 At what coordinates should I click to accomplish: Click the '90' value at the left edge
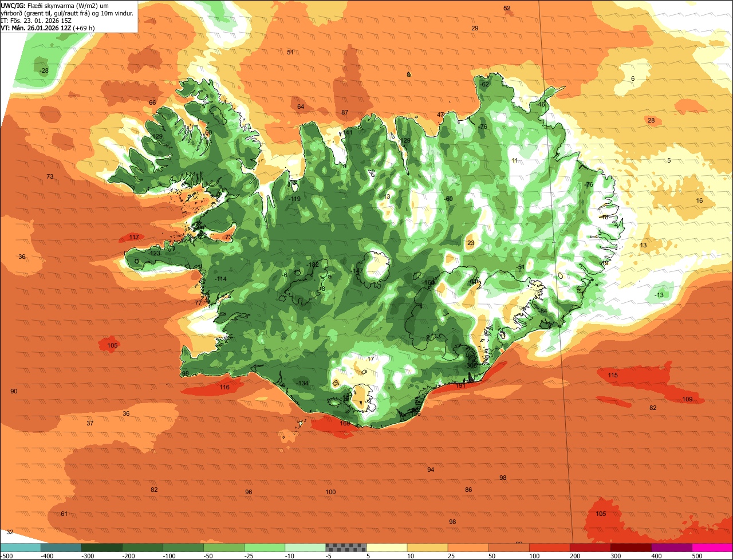(x=14, y=391)
